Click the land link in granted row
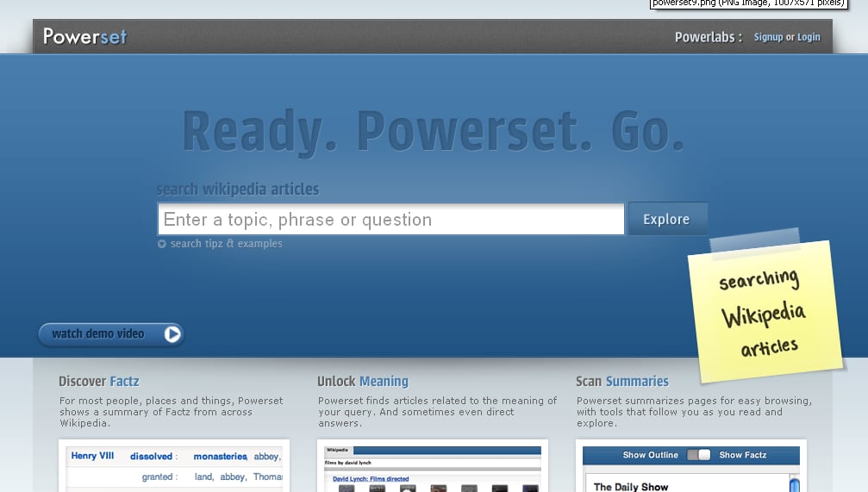Image resolution: width=868 pixels, height=492 pixels. [203, 476]
